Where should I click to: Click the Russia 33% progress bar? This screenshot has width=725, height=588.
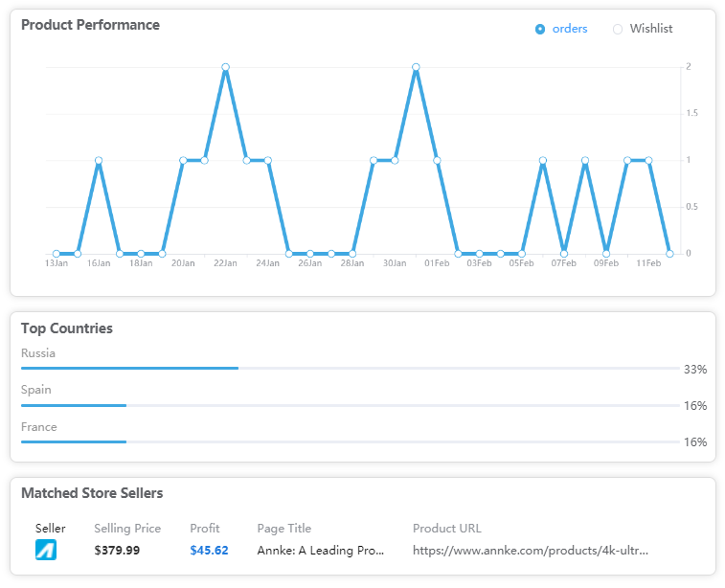coord(350,368)
